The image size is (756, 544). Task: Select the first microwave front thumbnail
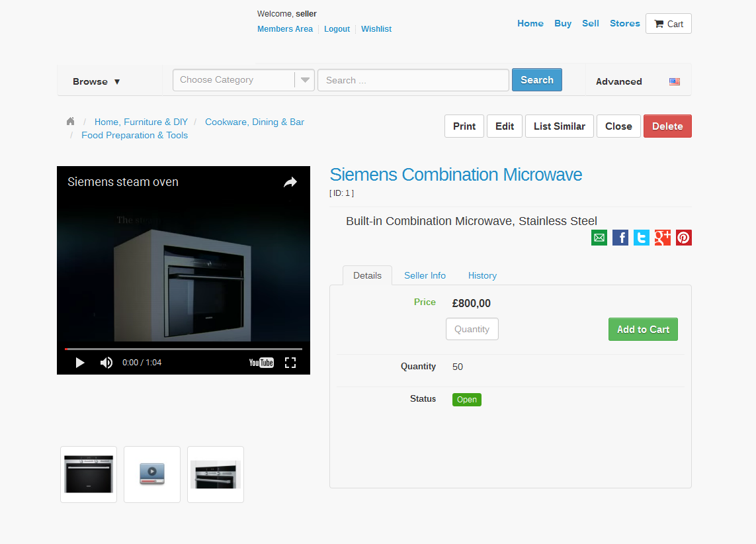[89, 475]
